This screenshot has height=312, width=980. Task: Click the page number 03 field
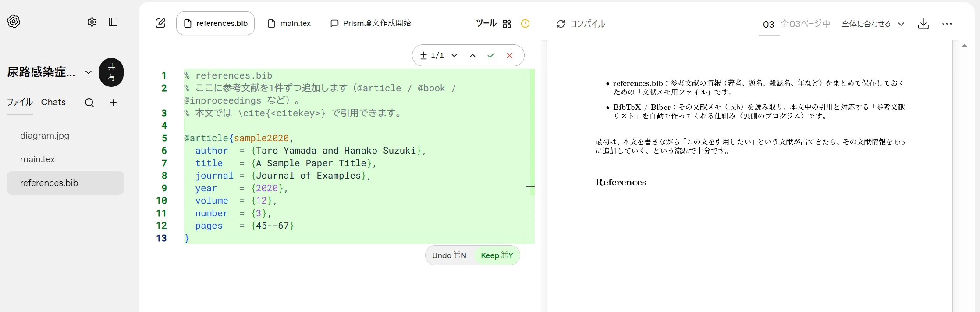[769, 24]
